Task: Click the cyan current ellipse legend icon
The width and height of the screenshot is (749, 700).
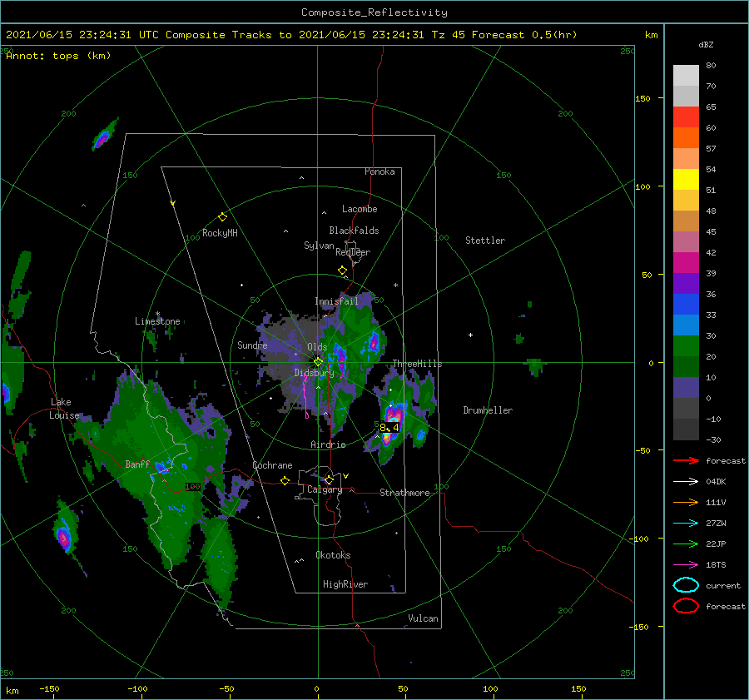Action: coord(686,585)
